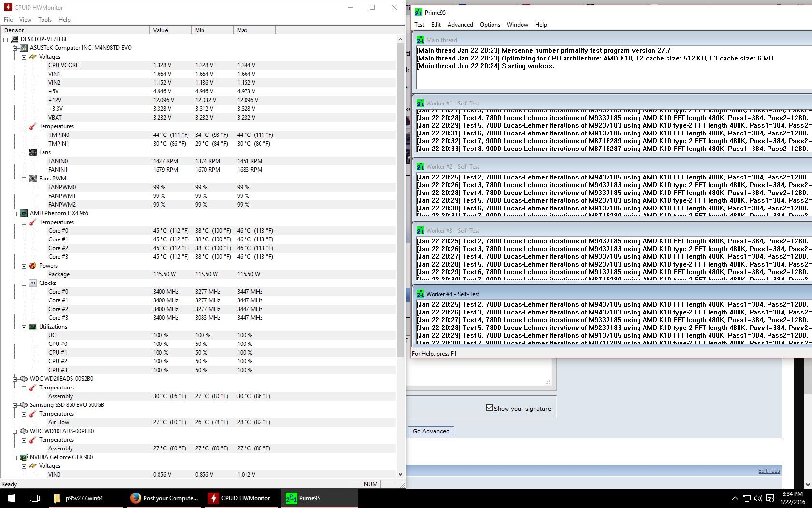
Task: Click the fan icon next to Fans
Action: pyautogui.click(x=32, y=152)
